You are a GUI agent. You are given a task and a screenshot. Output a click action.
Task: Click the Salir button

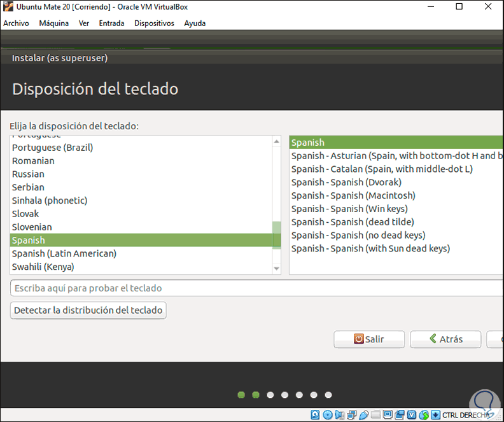369,339
